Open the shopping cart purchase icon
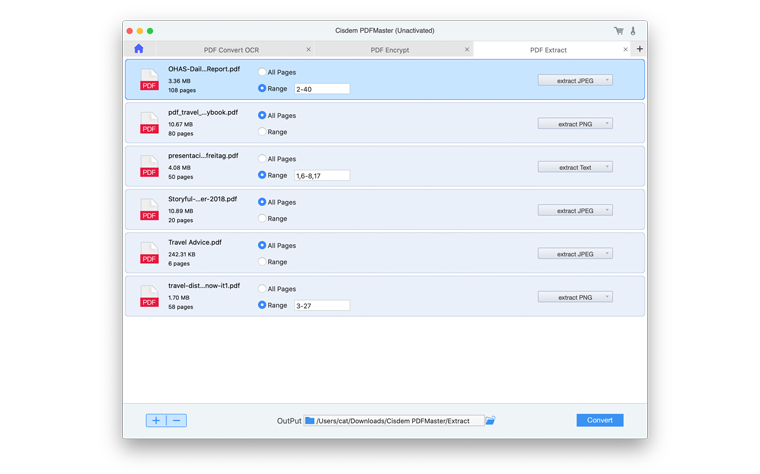Image resolution: width=760 pixels, height=474 pixels. [618, 31]
